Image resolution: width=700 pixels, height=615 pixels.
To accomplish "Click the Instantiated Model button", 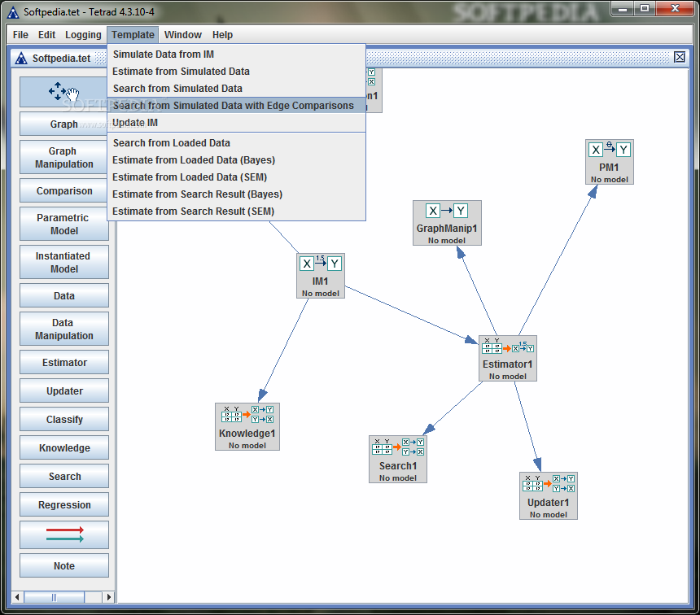I will click(63, 263).
